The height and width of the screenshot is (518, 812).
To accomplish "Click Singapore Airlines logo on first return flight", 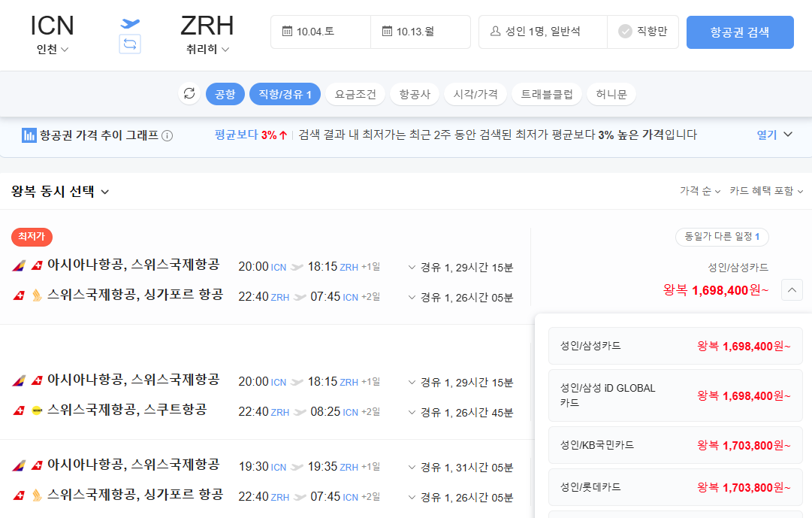I will coord(37,295).
